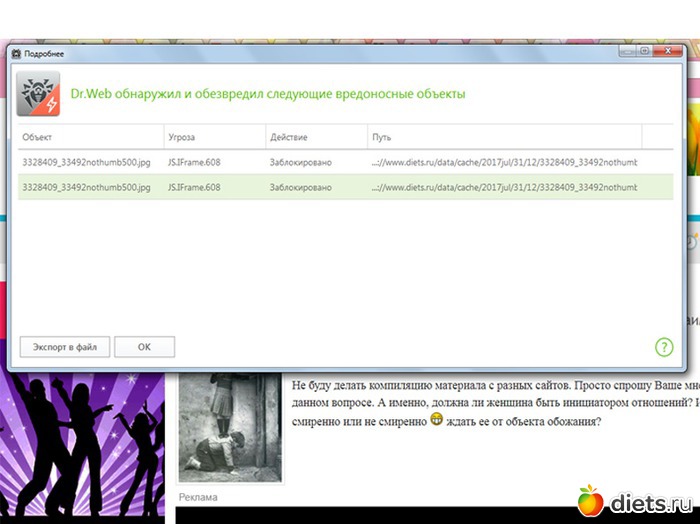Select the highlighted second threat row
Viewport: 700px width, 524px height.
tap(87, 187)
